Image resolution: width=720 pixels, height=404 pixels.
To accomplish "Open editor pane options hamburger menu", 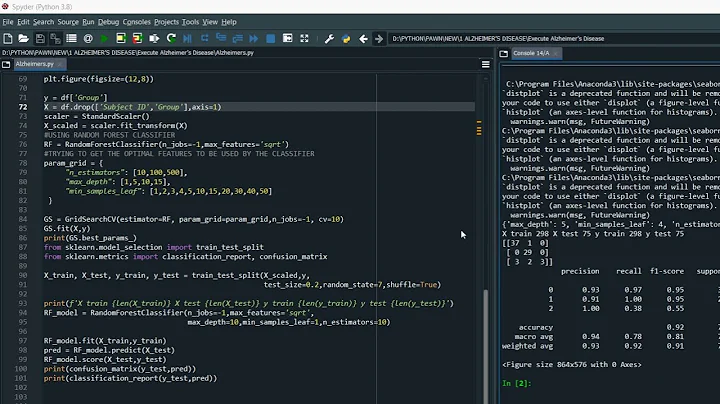I will (x=485, y=64).
